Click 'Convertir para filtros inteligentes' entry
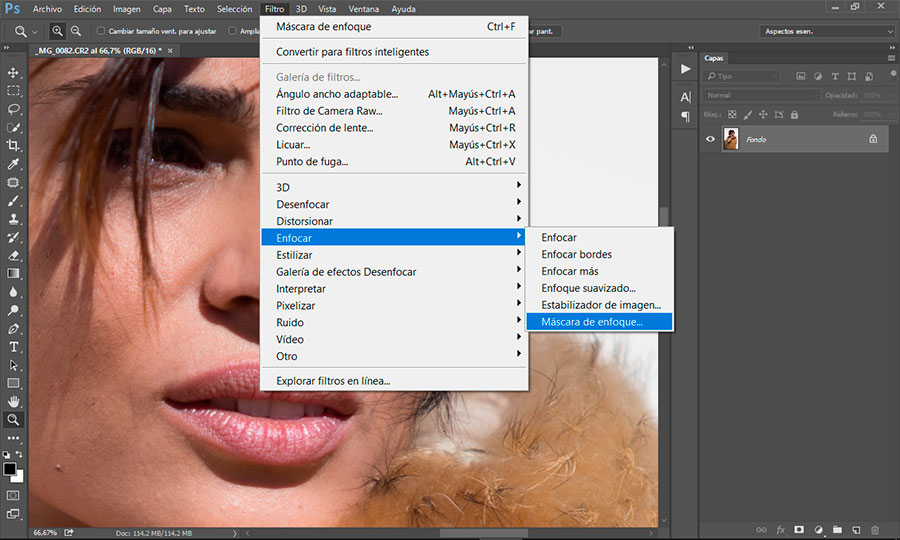The width and height of the screenshot is (900, 540). 352,52
